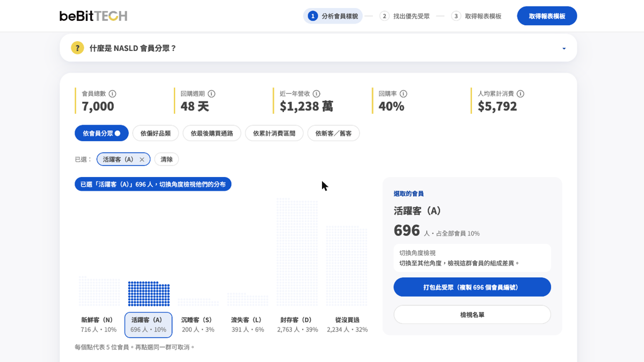Image resolution: width=644 pixels, height=362 pixels.
Task: Go to 取得報表模板 step
Action: [477, 16]
